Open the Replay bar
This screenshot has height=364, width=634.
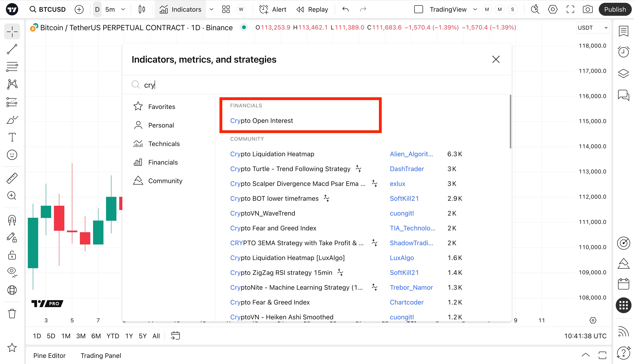click(312, 9)
